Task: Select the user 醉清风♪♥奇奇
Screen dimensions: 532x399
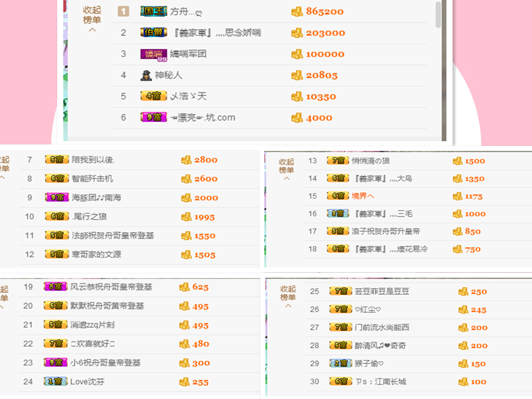Action: pos(380,345)
